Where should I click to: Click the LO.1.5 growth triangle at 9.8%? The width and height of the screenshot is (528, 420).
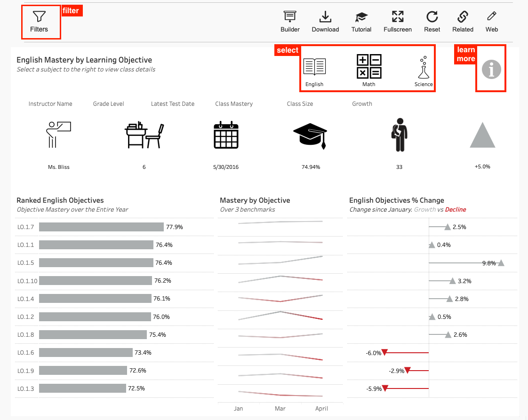tap(501, 263)
